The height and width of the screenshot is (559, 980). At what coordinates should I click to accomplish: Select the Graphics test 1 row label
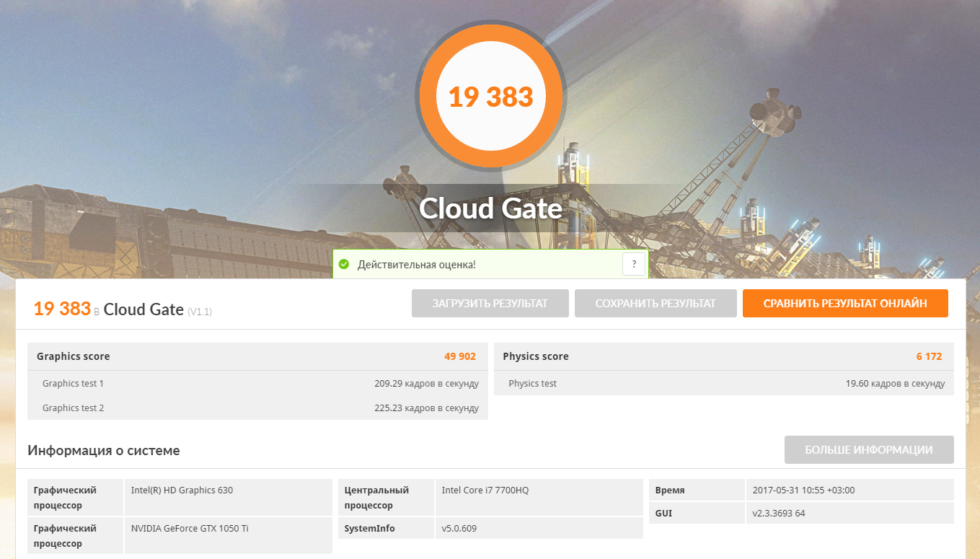(x=73, y=384)
